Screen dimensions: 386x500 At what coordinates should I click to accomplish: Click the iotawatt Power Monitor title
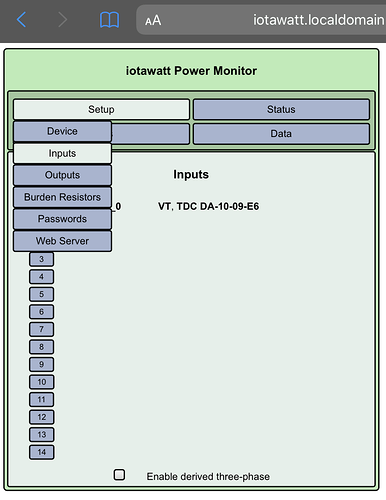tap(191, 71)
